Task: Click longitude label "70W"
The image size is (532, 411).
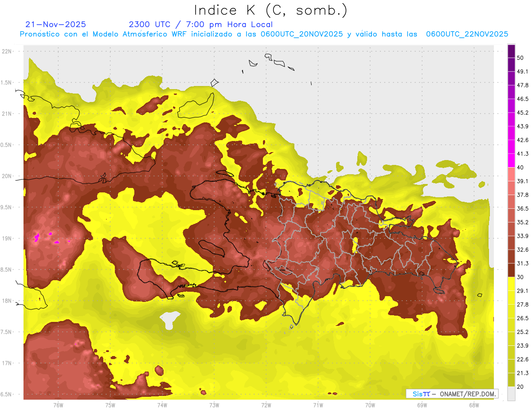Action: [x=370, y=405]
